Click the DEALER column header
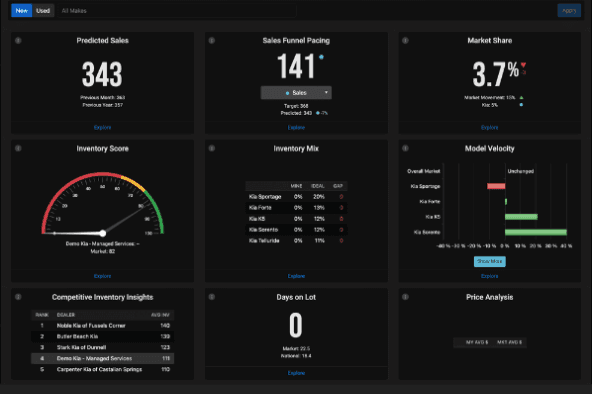592x394 pixels. [66, 315]
